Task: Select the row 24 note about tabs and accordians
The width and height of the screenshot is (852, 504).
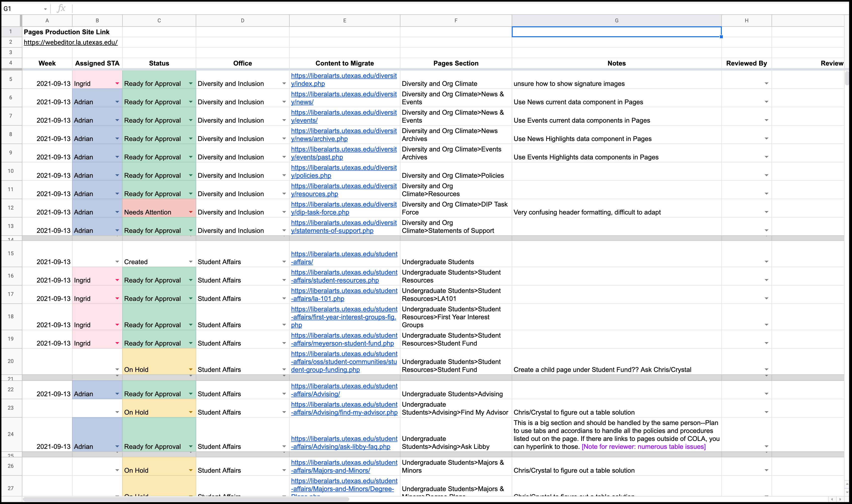Action: 617,435
